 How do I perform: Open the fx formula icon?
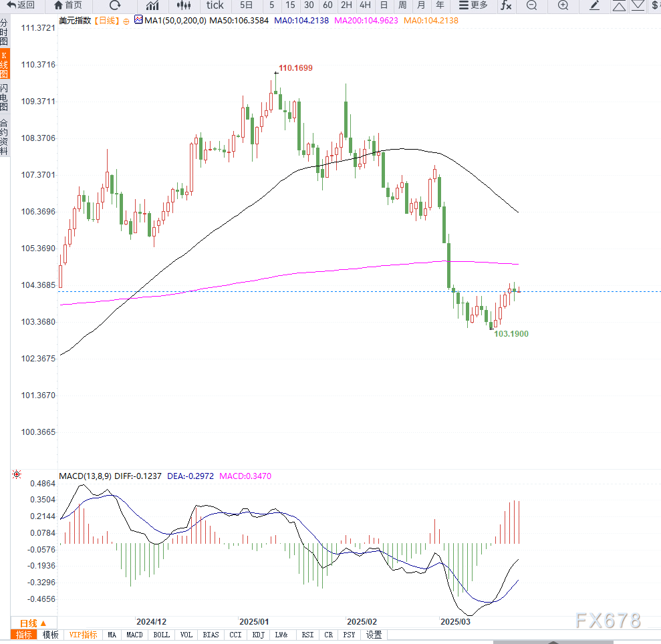point(506,5)
